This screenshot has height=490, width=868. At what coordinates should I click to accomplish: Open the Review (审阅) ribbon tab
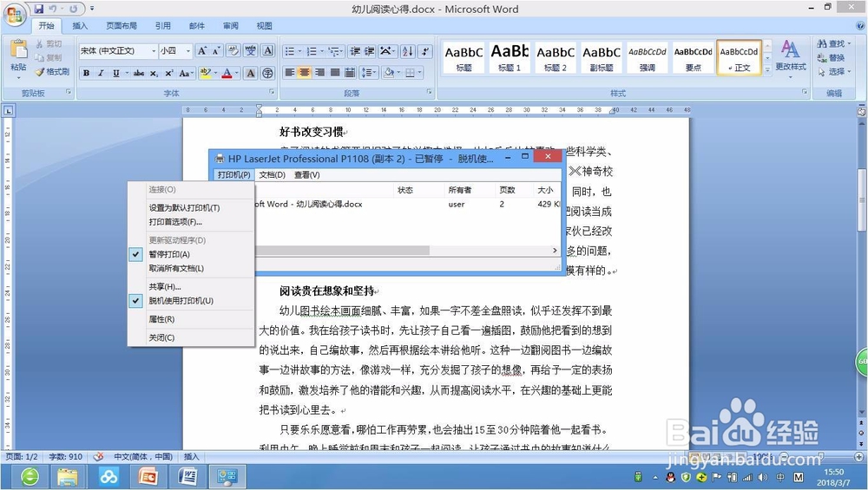tap(231, 25)
